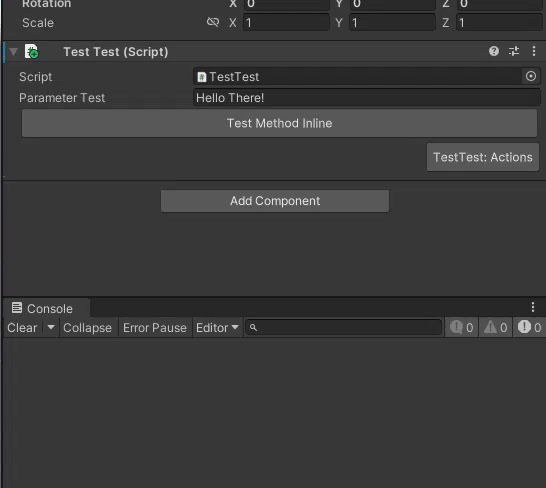546x488 pixels.
Task: Open the script object picker circle
Action: (x=531, y=76)
